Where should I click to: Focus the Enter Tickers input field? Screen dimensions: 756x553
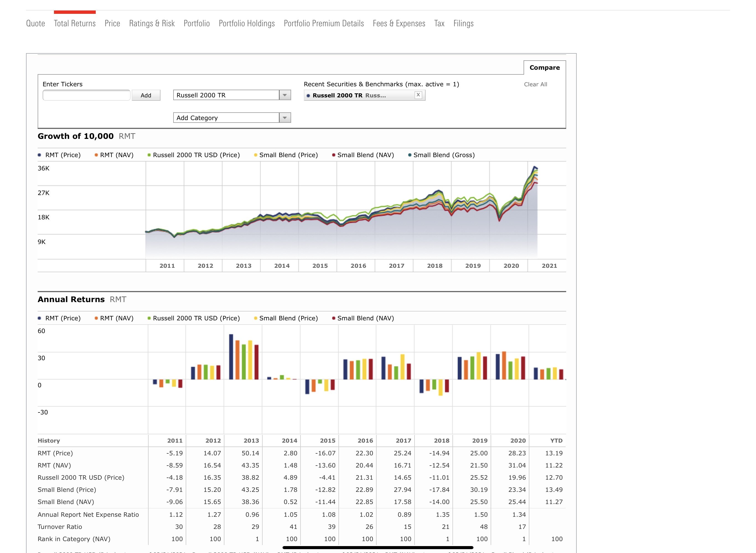pyautogui.click(x=86, y=95)
